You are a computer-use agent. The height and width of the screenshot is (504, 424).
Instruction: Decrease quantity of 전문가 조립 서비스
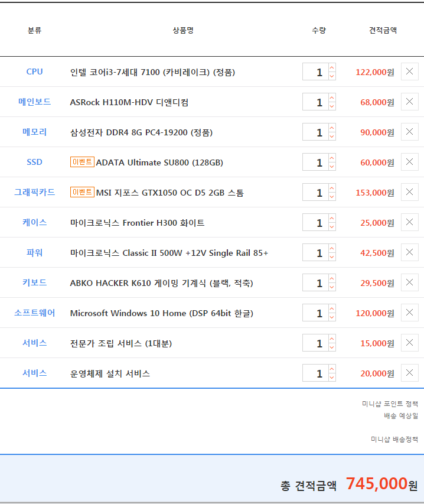[x=332, y=347]
